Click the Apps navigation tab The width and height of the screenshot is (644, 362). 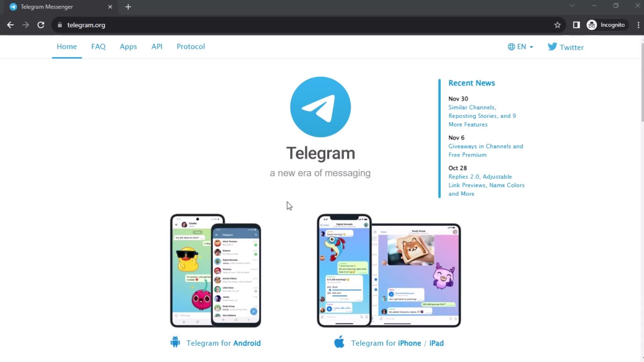128,46
